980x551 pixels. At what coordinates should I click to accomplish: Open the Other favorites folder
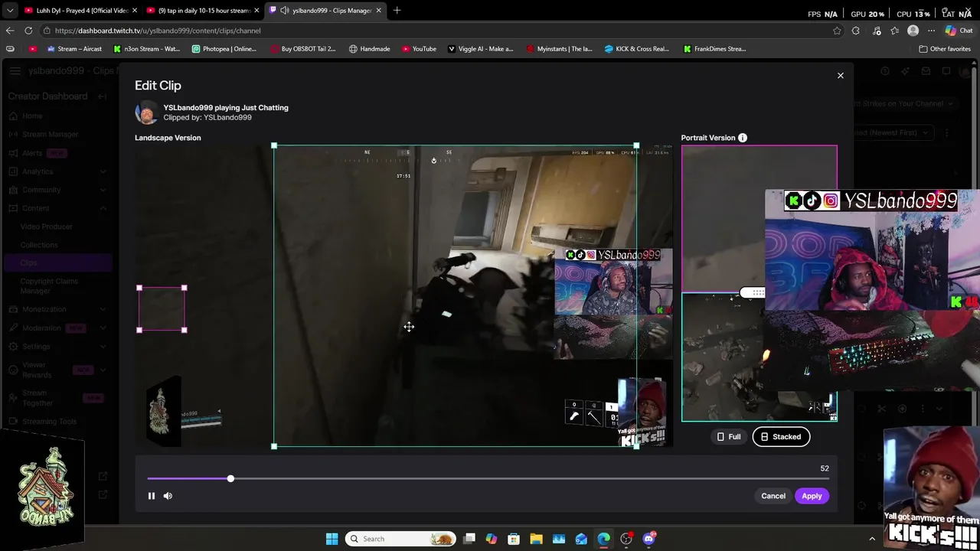pyautogui.click(x=945, y=49)
